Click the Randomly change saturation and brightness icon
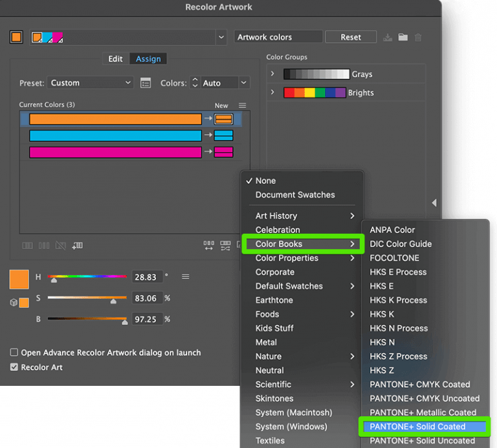Screen dimensions: 497x448 click(225, 245)
